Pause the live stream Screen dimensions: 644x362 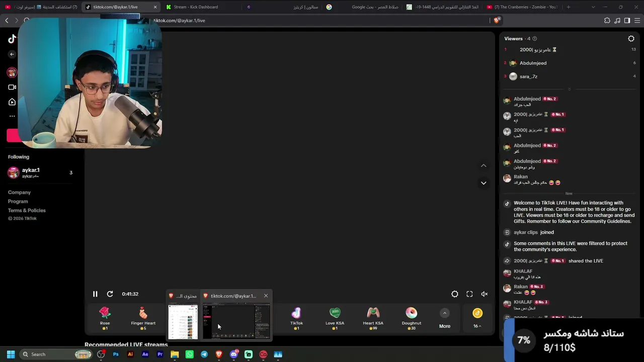pos(95,294)
